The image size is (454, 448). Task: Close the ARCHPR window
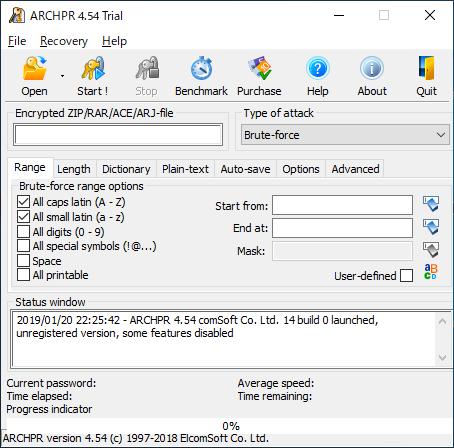click(x=430, y=15)
